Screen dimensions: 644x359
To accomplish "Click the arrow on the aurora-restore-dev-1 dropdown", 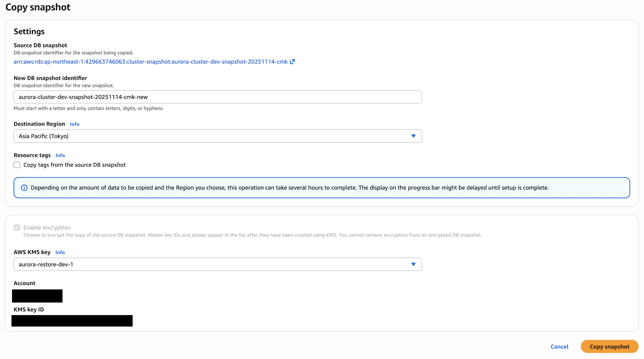I will pos(413,264).
